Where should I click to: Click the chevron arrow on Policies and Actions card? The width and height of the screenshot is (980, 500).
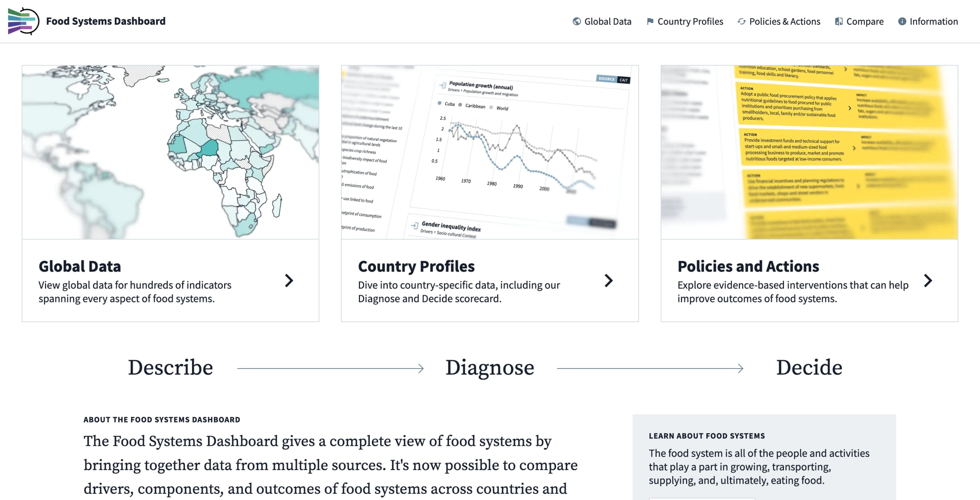(928, 281)
